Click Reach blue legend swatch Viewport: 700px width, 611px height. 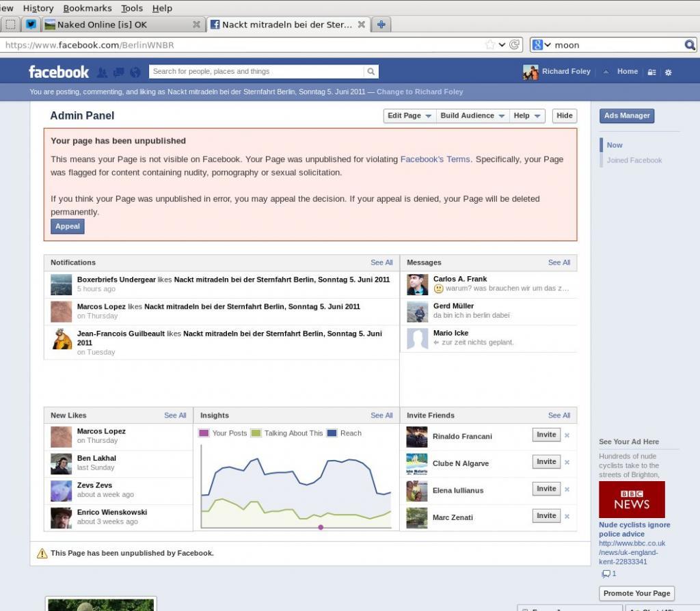pos(332,433)
